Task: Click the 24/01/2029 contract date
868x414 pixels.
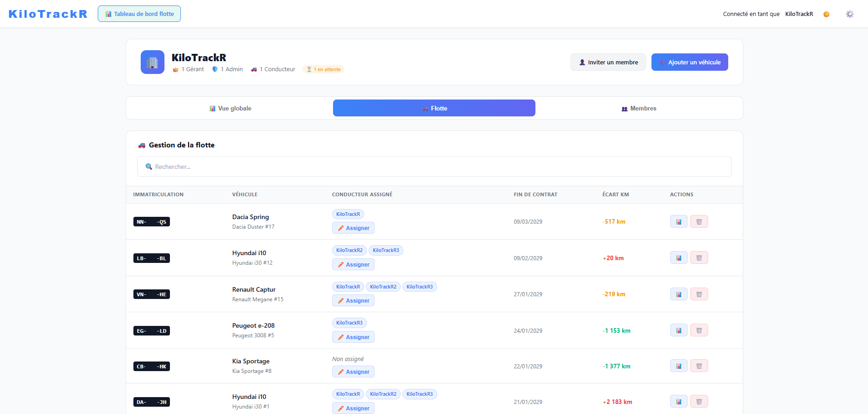Action: tap(528, 330)
